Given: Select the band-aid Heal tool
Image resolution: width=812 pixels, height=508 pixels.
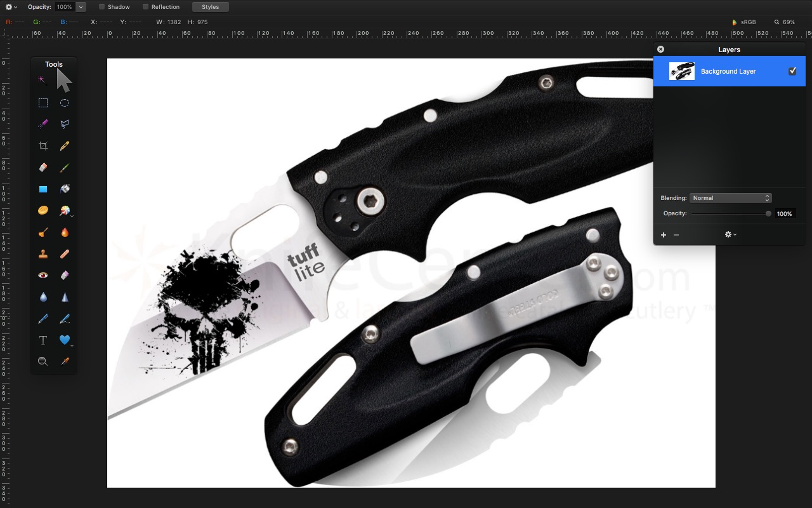Looking at the screenshot, I should point(65,254).
